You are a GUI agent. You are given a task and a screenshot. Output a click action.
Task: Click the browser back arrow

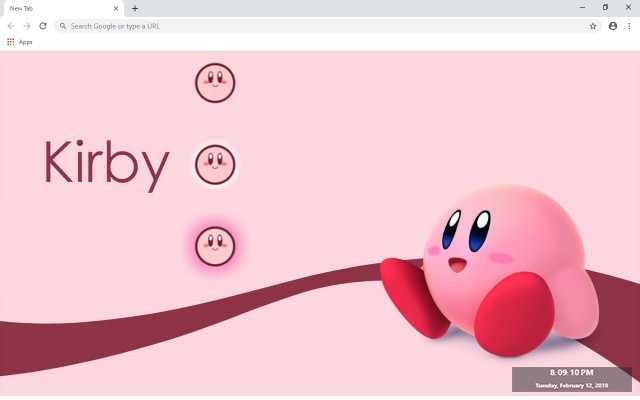[x=11, y=26]
